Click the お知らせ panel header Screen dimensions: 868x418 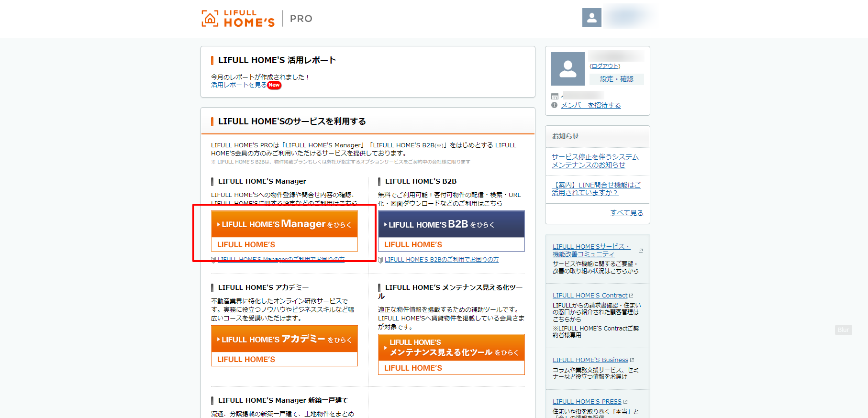click(598, 136)
